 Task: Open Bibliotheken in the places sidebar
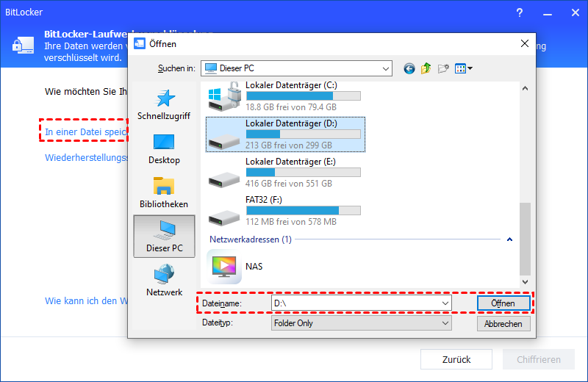click(164, 192)
